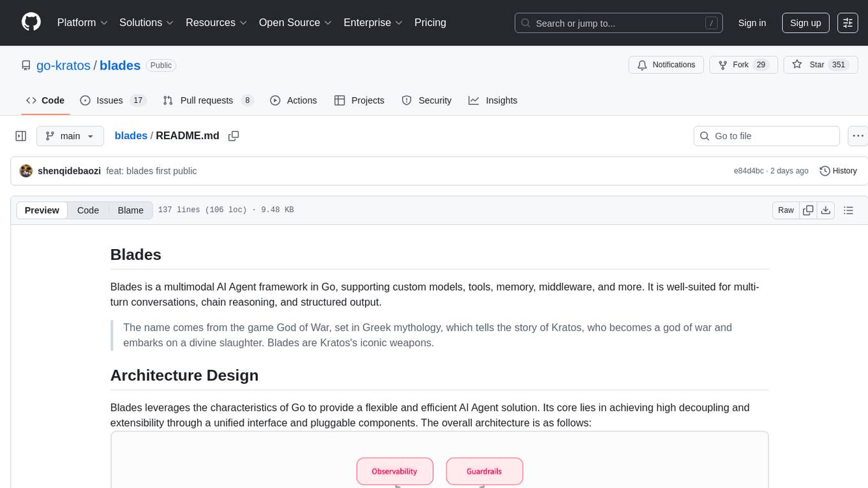
Task: Expand the Open Source menu
Action: coord(295,22)
